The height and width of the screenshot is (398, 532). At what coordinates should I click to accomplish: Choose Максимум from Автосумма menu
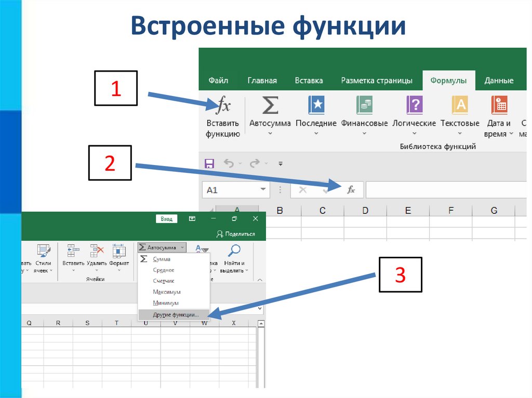[x=174, y=292]
